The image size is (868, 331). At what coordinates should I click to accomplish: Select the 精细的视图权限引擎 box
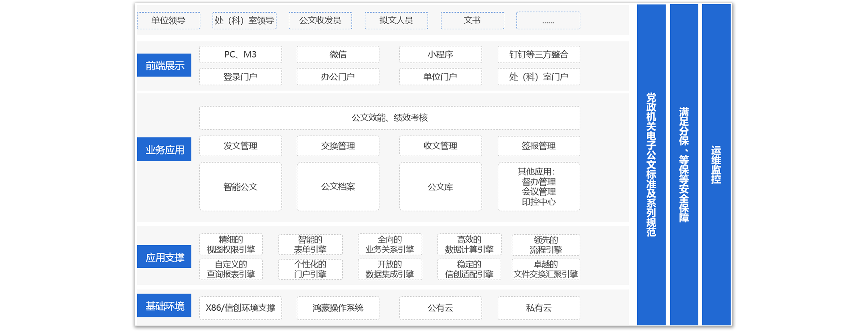231,245
